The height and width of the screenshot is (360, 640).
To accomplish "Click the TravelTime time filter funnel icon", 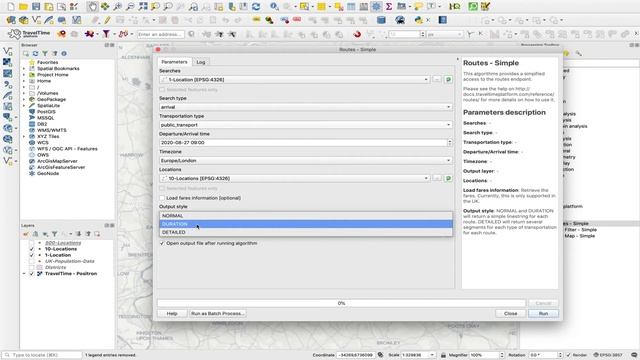I will tap(106, 34).
